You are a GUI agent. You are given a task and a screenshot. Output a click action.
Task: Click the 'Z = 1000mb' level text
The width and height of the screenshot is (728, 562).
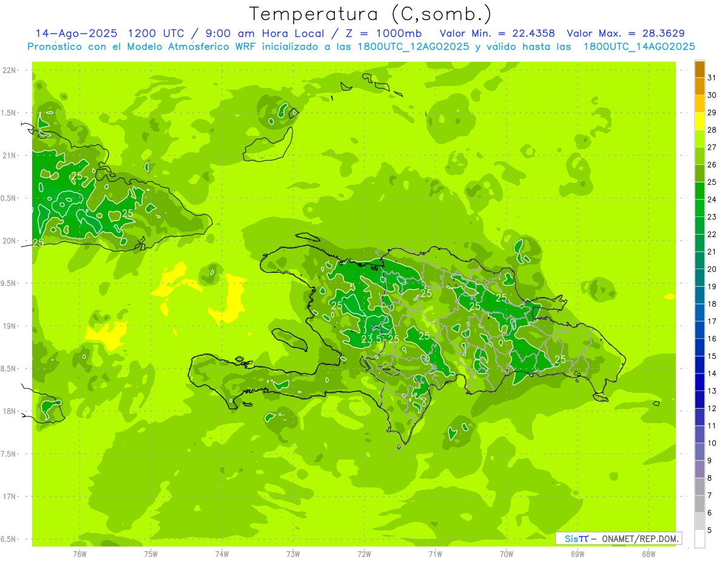(x=385, y=33)
